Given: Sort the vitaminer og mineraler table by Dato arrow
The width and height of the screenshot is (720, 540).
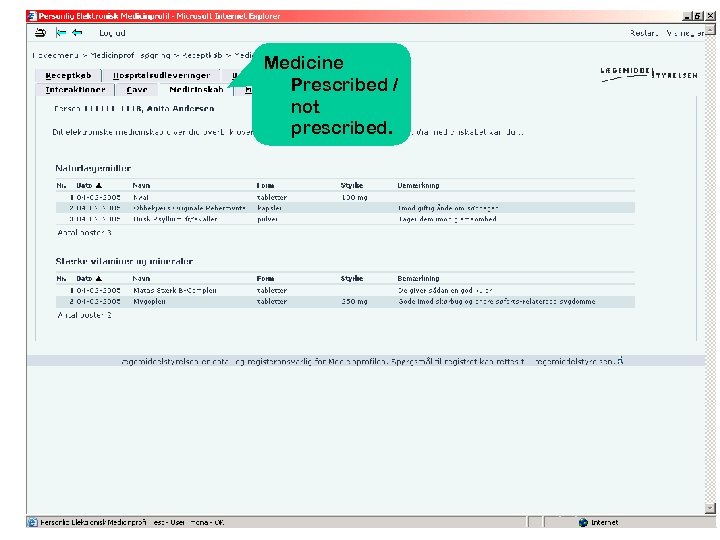Looking at the screenshot, I should [99, 279].
